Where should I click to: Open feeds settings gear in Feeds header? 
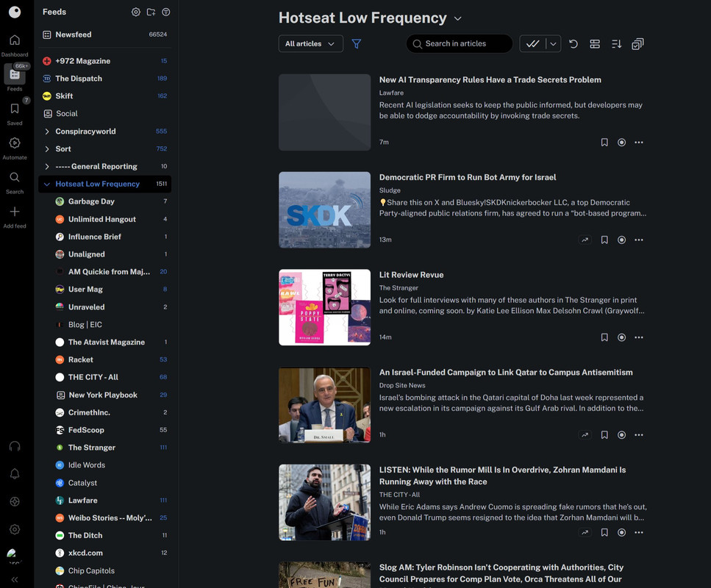[135, 12]
